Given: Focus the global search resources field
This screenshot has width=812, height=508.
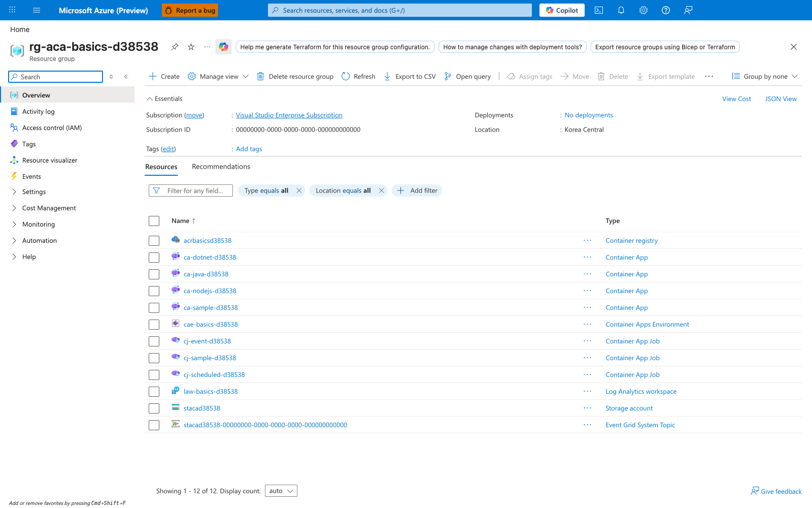Looking at the screenshot, I should (400, 10).
